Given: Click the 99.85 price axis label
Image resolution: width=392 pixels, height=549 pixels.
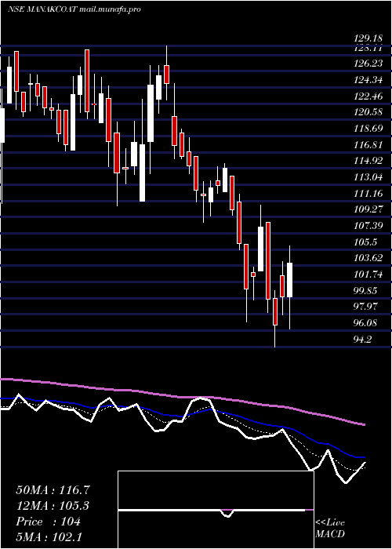Looking at the screenshot, I should 364,291.
